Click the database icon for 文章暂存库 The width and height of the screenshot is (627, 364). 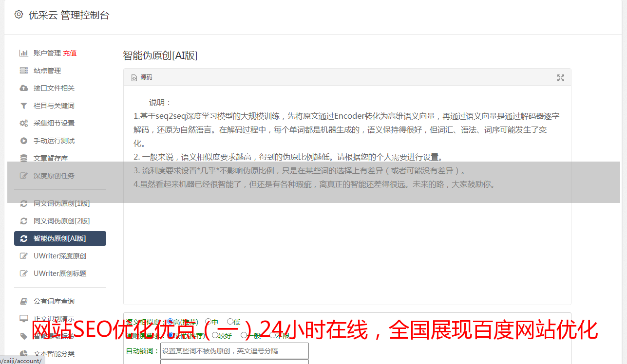[23, 158]
